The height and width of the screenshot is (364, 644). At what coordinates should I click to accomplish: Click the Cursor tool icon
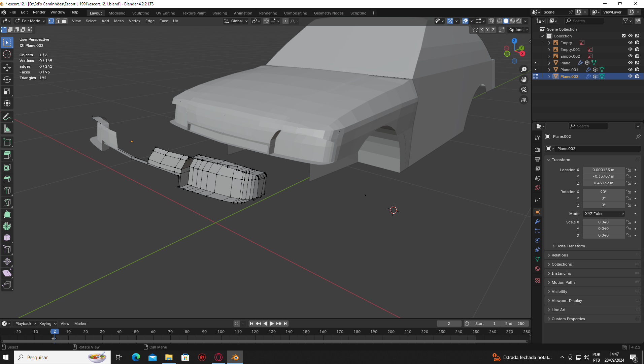[x=7, y=55]
